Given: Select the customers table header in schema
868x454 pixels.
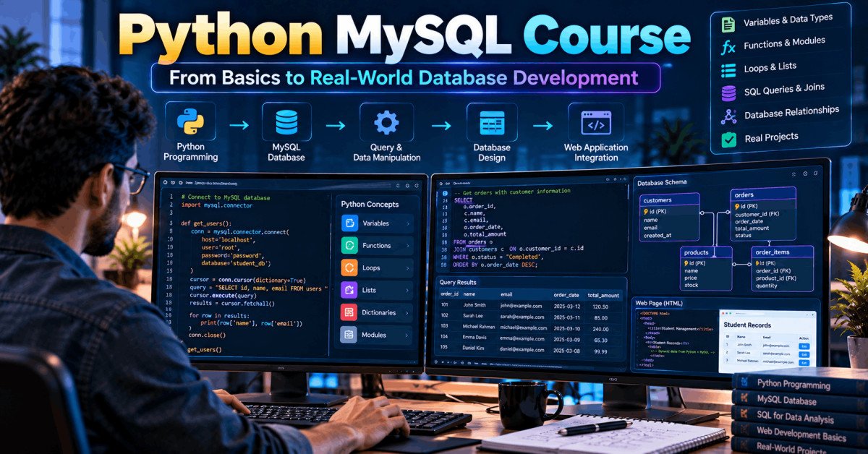Looking at the screenshot, I should [x=668, y=200].
